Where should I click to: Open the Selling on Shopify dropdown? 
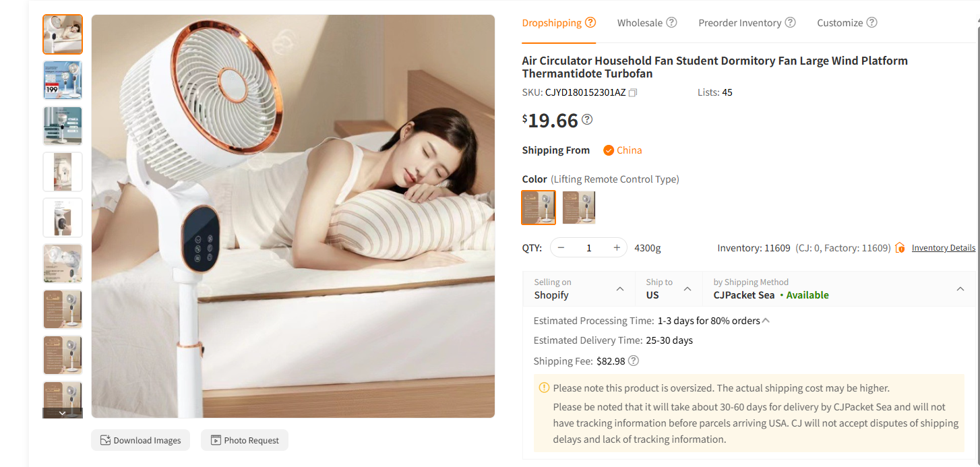pos(619,288)
